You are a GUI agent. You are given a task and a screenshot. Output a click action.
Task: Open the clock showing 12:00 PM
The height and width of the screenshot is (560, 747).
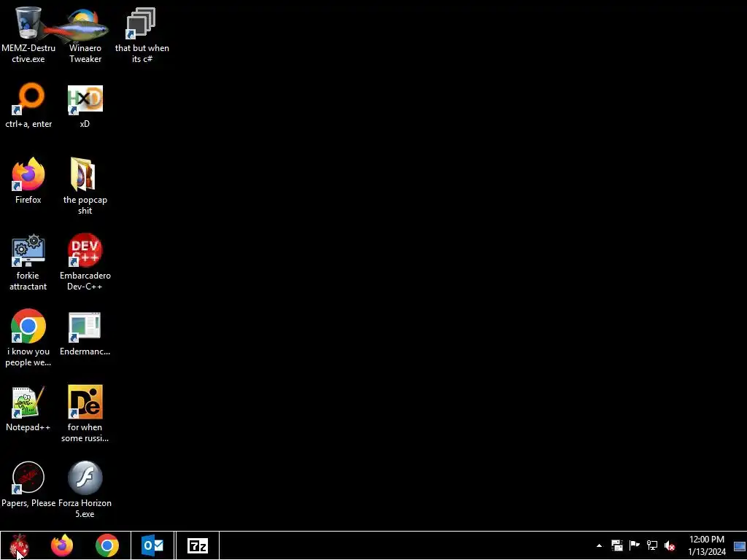[x=707, y=540]
